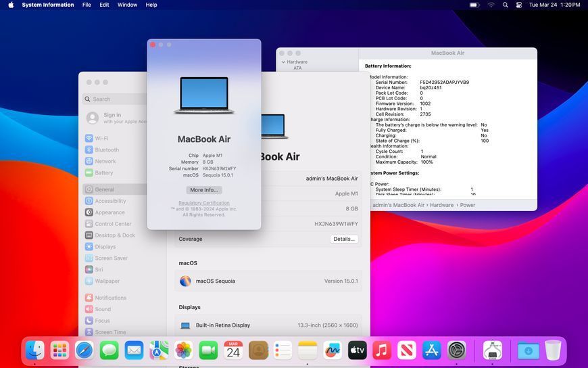Open the Help menu
Screen dimensions: 588x368
coord(151,5)
